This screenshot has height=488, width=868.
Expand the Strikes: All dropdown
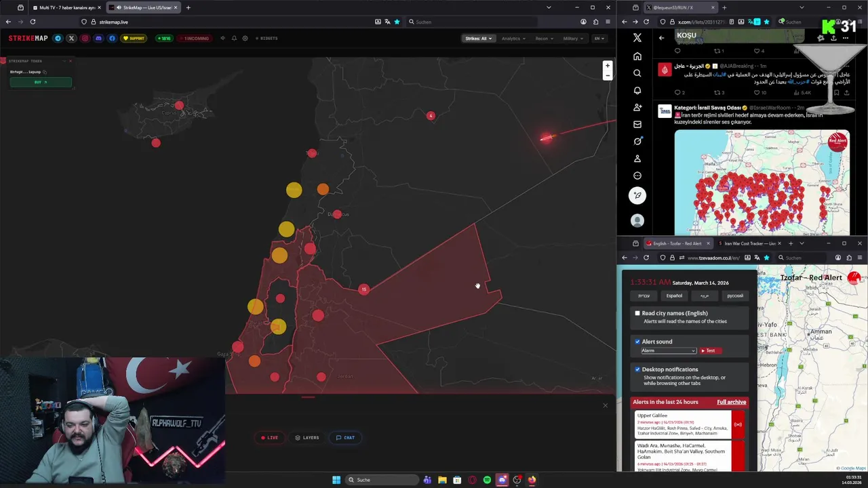(x=478, y=39)
